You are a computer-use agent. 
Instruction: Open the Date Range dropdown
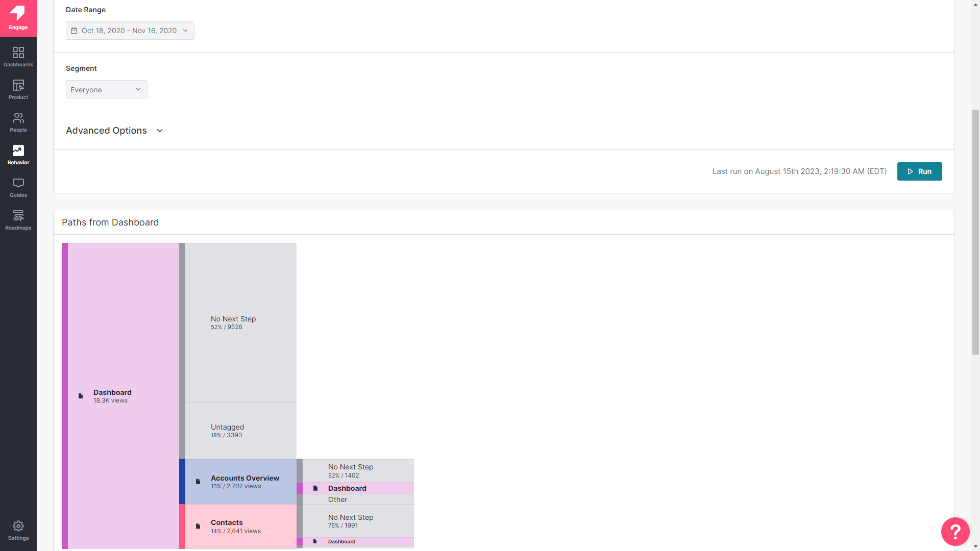(x=130, y=31)
